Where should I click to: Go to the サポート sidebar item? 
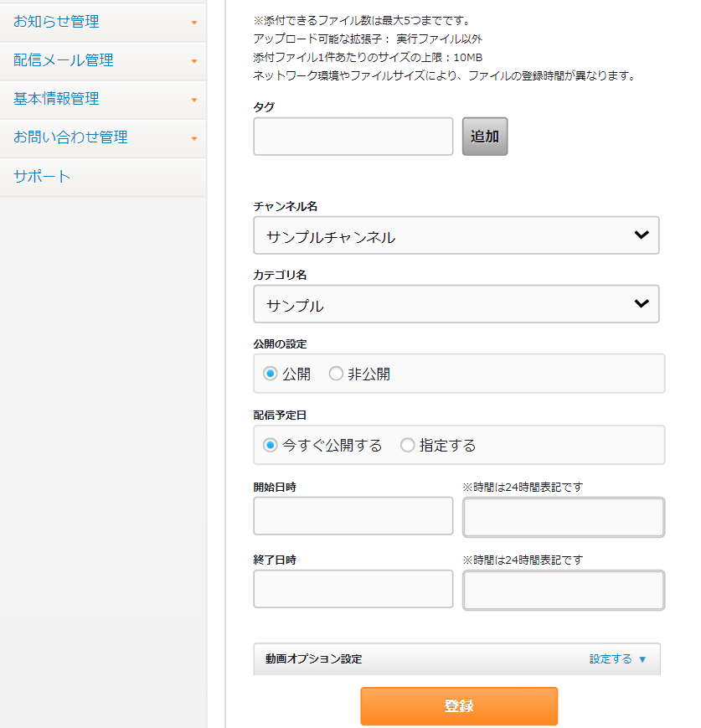click(x=42, y=176)
